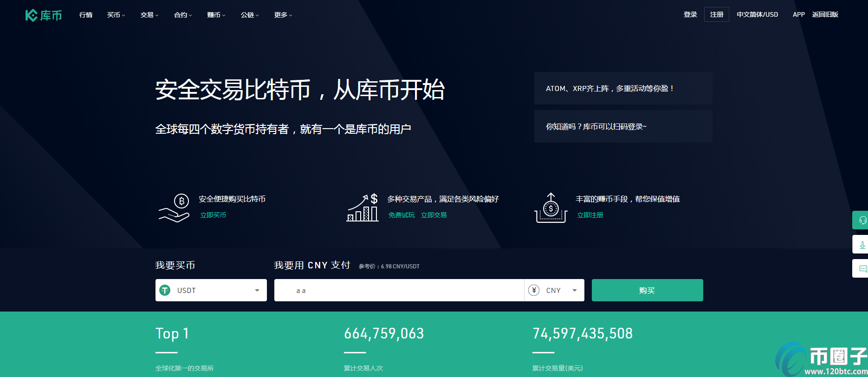Click the rising chart with dollar icon

(363, 208)
